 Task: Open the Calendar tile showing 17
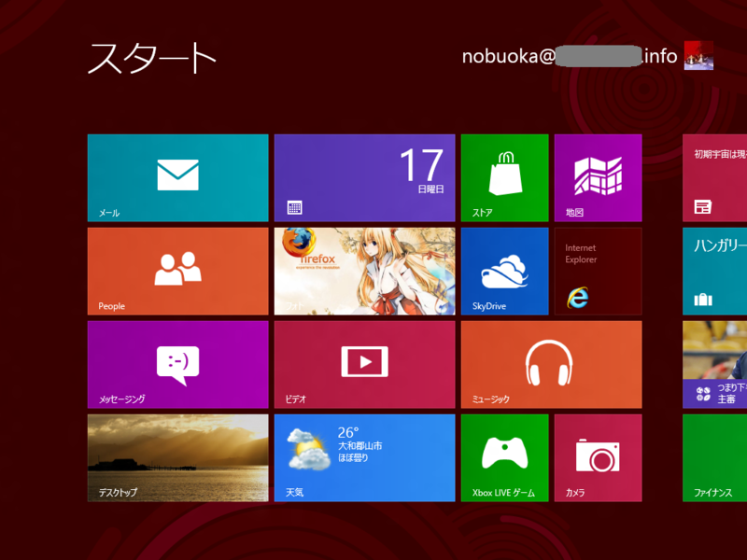click(364, 177)
